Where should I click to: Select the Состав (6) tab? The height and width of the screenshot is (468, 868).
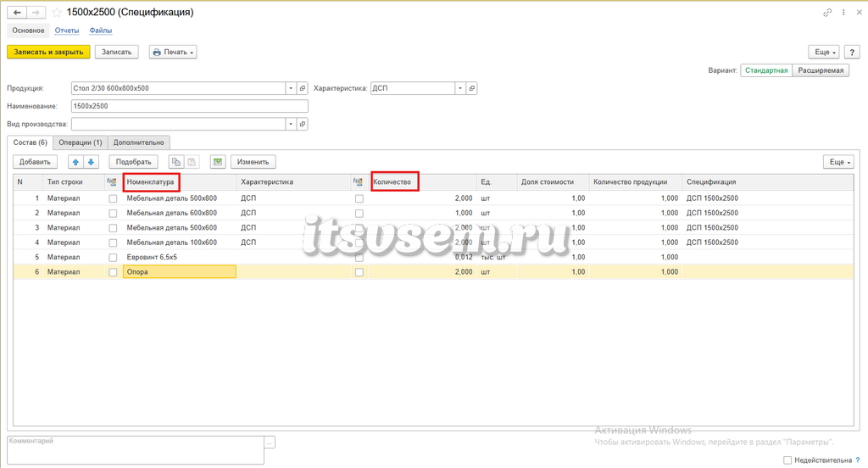[31, 142]
